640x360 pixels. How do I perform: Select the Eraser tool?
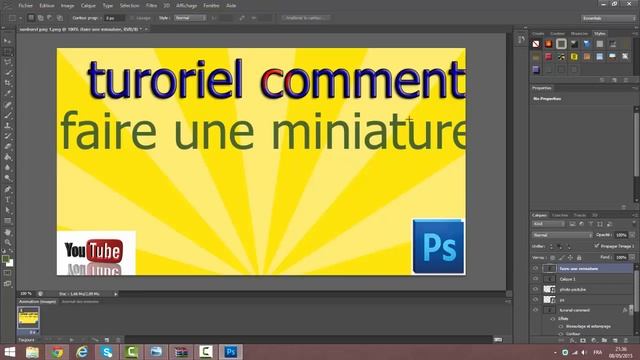click(7, 146)
